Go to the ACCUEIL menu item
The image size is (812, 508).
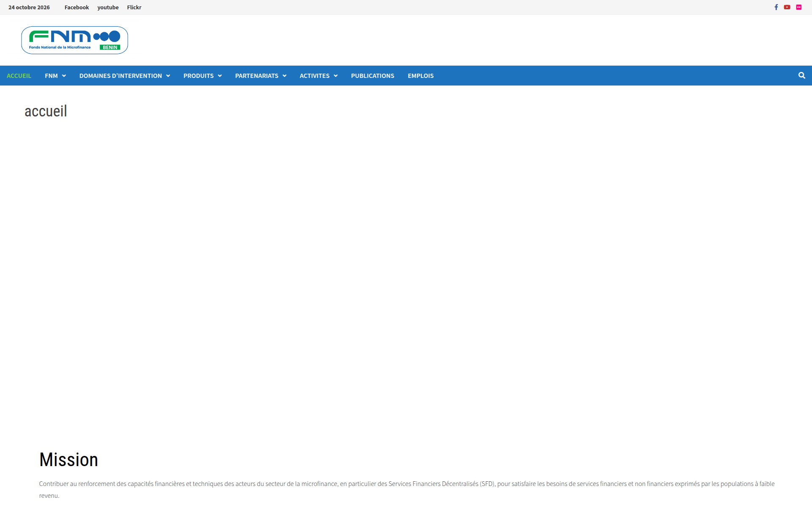click(19, 76)
